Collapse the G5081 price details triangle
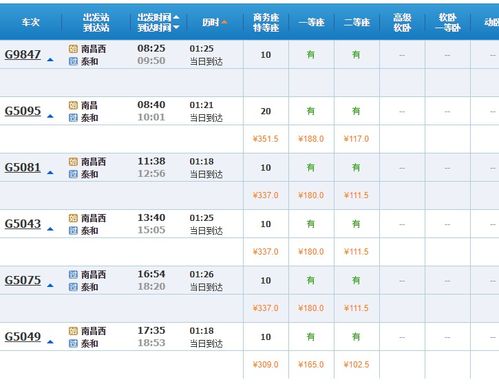The image size is (499, 384). tap(50, 173)
